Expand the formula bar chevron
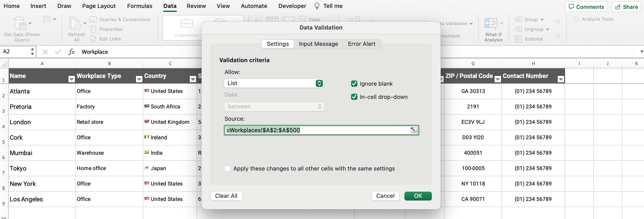Image resolution: width=644 pixels, height=219 pixels. coord(641,52)
